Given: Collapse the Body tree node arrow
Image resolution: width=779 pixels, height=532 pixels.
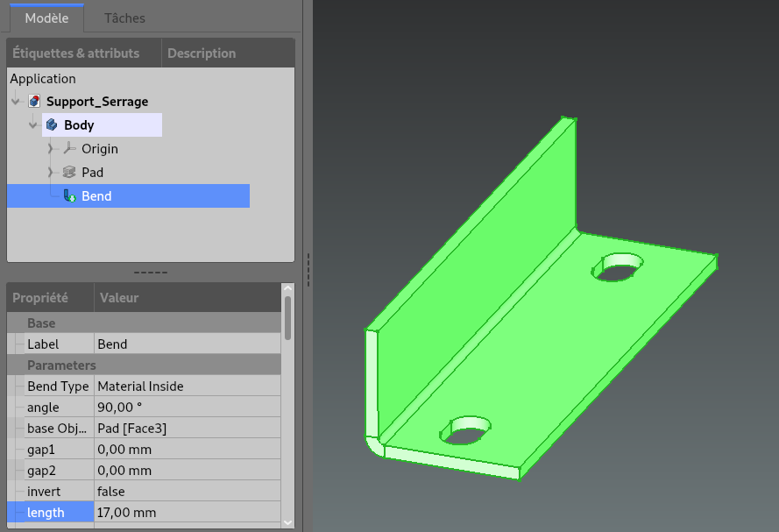Looking at the screenshot, I should [x=33, y=125].
